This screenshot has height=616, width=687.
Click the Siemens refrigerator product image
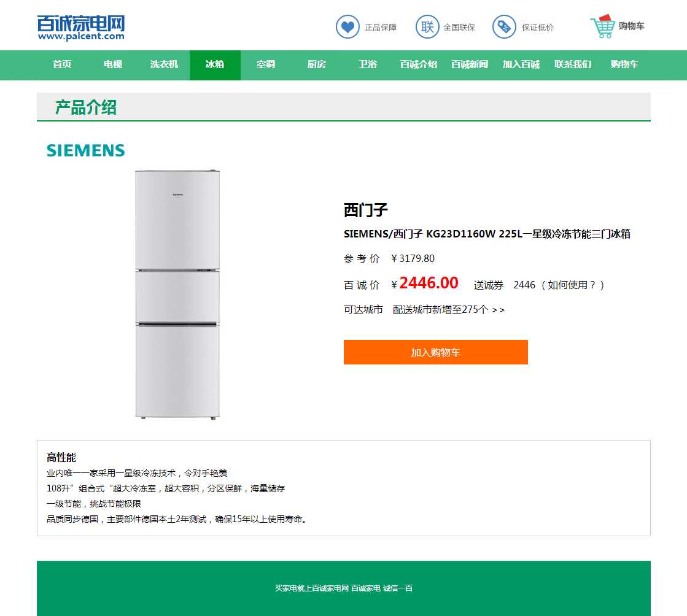(x=177, y=295)
